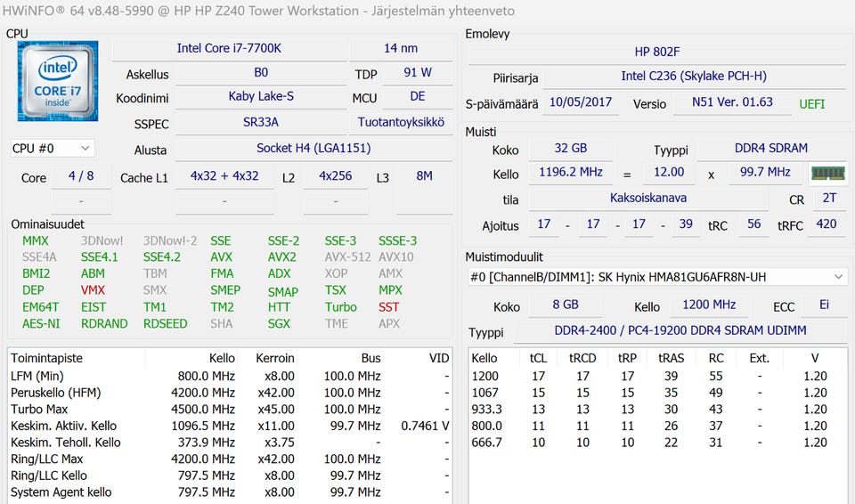Select the 800.0 memory timing row
Viewport: 855px width, 504px height.
click(x=657, y=426)
